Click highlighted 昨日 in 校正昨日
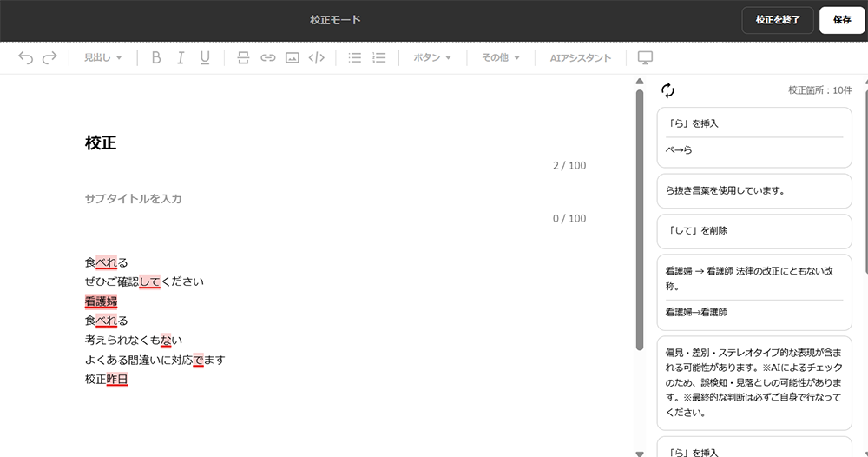The width and height of the screenshot is (868, 457). 117,380
